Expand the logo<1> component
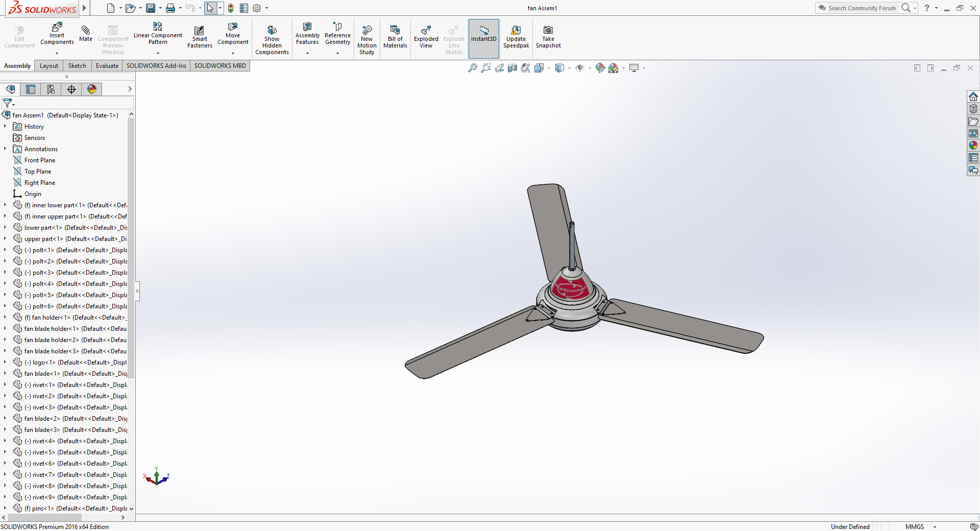Viewport: 980px width, 531px height. point(5,362)
